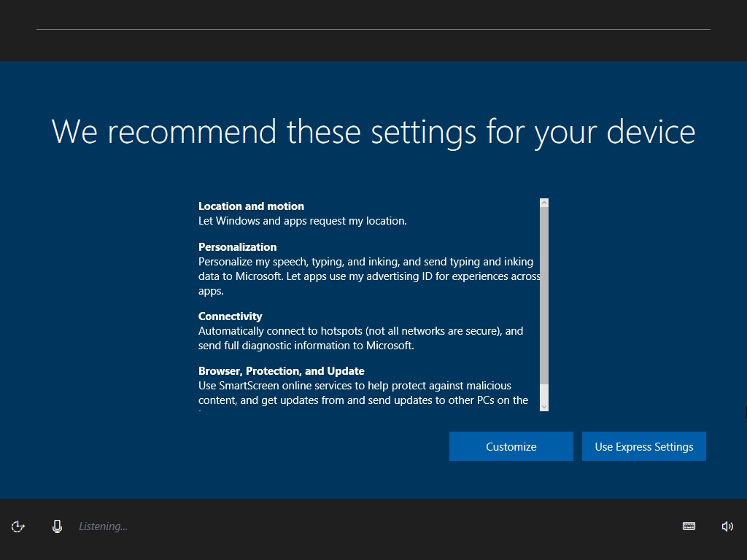Click the advertising ID description paragraph

click(x=369, y=276)
